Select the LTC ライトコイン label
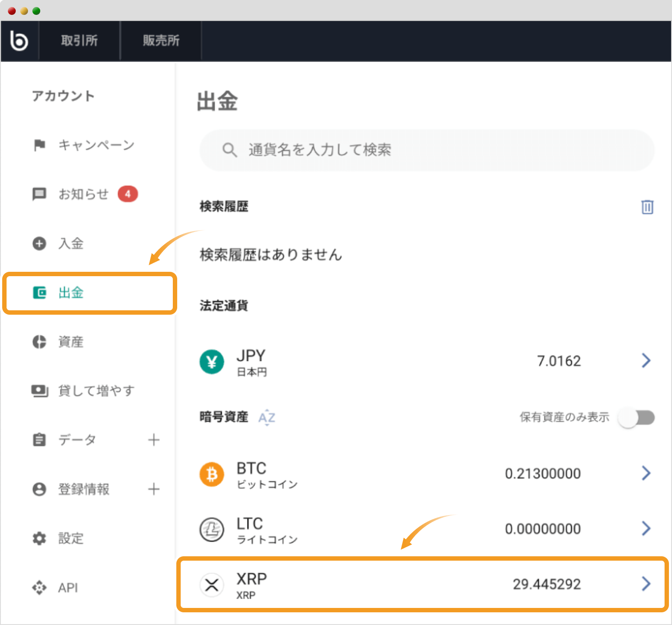Image resolution: width=672 pixels, height=625 pixels. pos(267,530)
